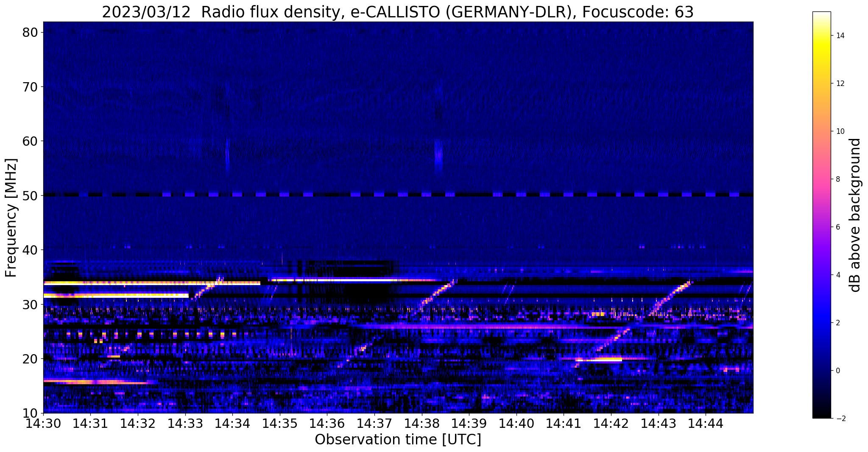Click the colorbar 10 dB tick label
This screenshot has width=868, height=452.
[840, 131]
